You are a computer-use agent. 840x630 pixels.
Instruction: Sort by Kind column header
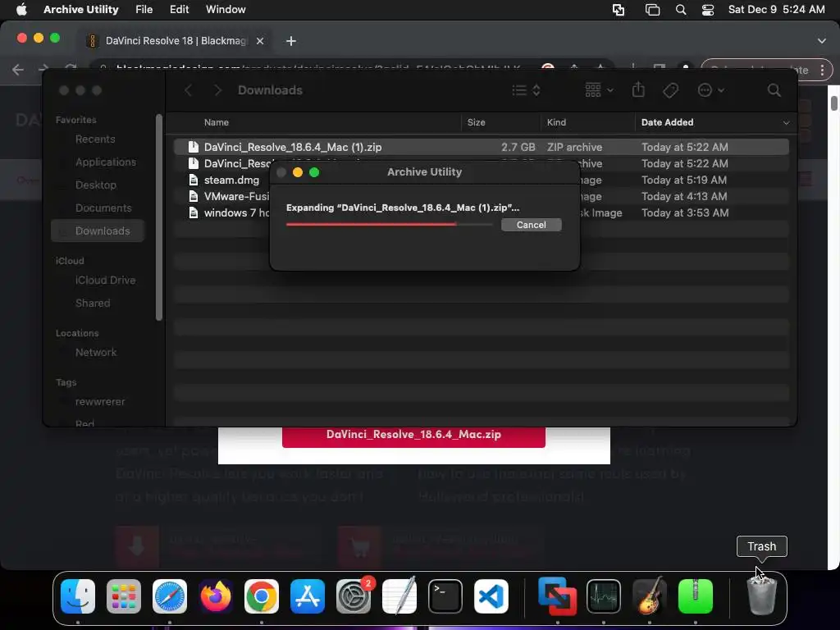(556, 123)
